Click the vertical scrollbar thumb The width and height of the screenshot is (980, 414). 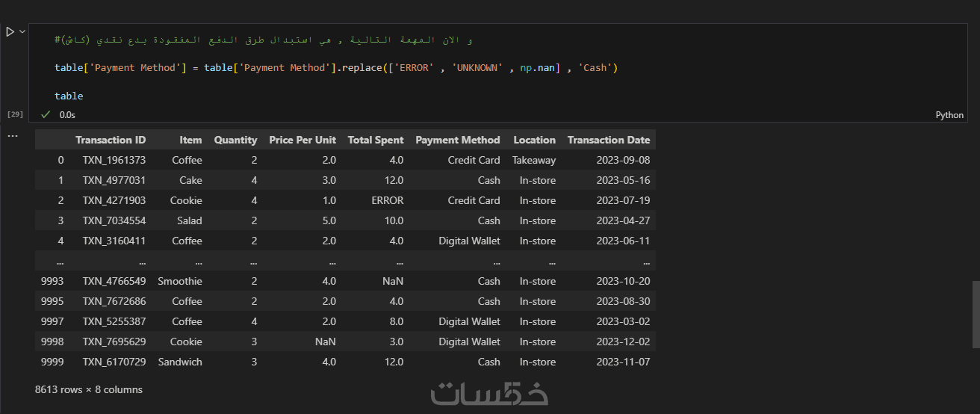click(x=976, y=314)
